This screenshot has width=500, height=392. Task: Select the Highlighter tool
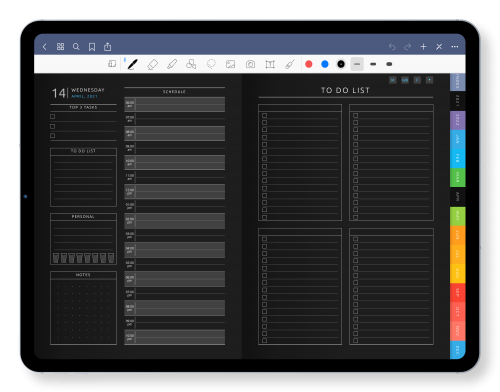[x=172, y=64]
